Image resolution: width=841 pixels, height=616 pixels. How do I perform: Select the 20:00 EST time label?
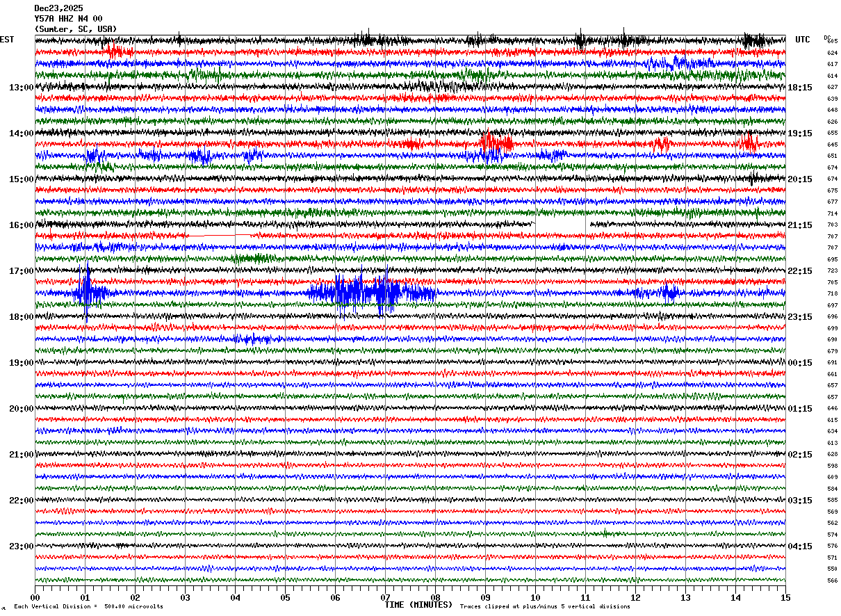tap(22, 409)
